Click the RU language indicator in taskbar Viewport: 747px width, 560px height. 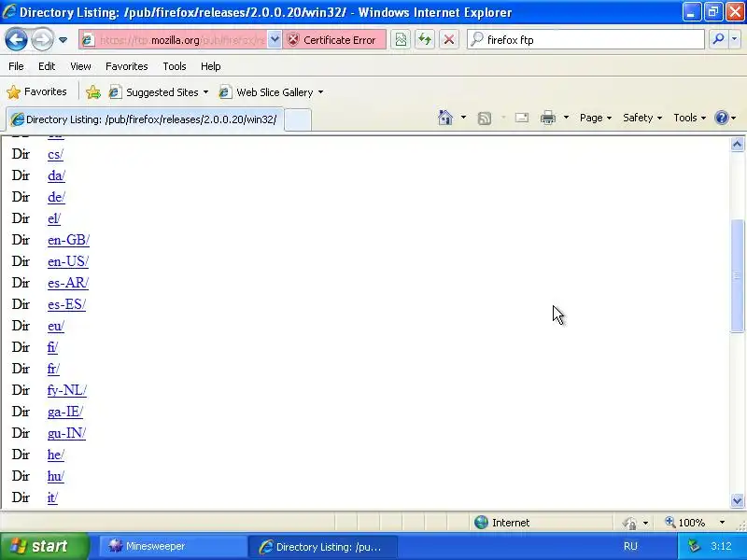coord(630,546)
